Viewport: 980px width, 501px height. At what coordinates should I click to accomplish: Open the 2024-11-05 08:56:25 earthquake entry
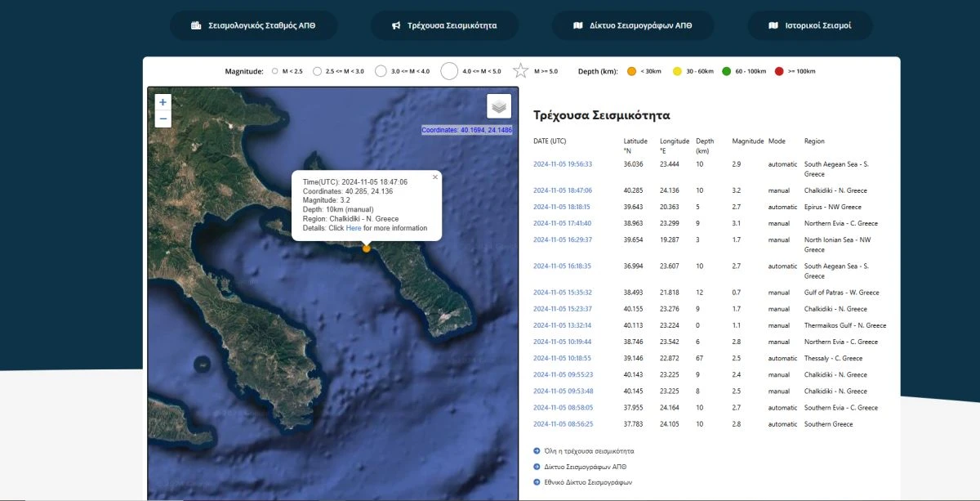click(x=563, y=424)
